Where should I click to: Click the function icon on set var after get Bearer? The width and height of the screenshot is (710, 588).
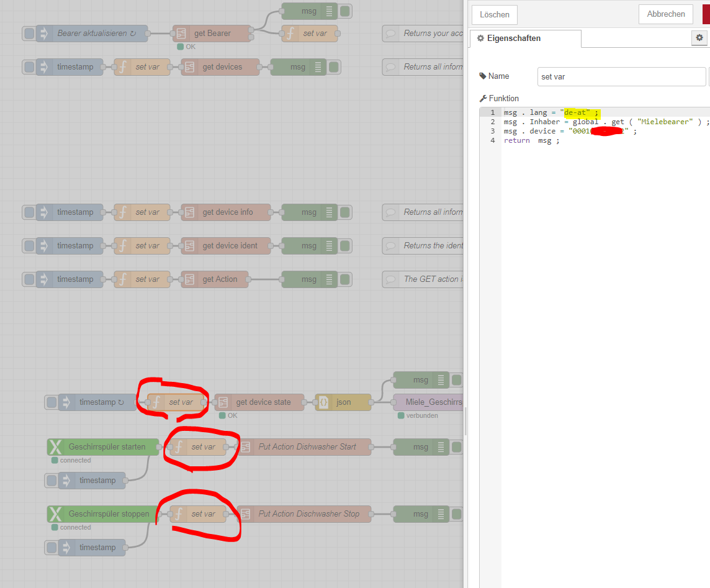290,34
